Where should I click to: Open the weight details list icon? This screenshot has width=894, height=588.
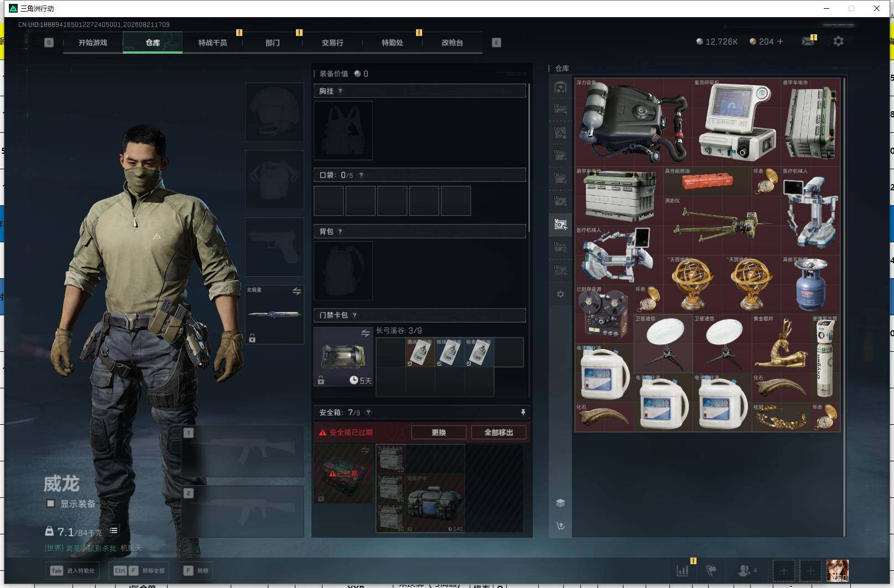point(113,530)
